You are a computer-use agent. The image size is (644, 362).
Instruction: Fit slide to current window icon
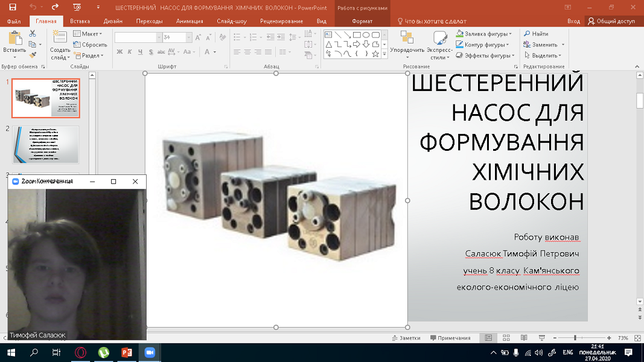click(637, 338)
